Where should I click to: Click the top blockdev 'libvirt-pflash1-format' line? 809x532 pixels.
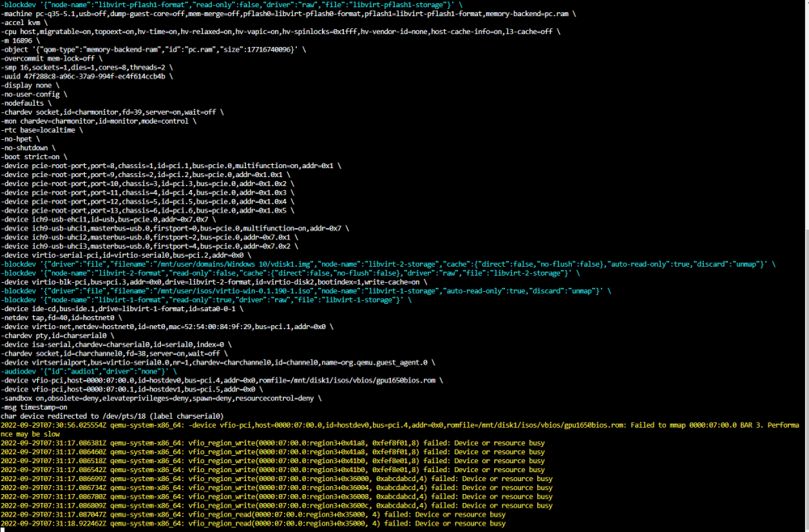pyautogui.click(x=231, y=5)
